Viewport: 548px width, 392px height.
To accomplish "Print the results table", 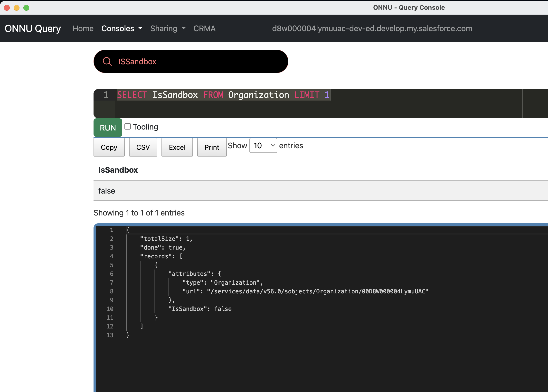I will click(x=212, y=147).
